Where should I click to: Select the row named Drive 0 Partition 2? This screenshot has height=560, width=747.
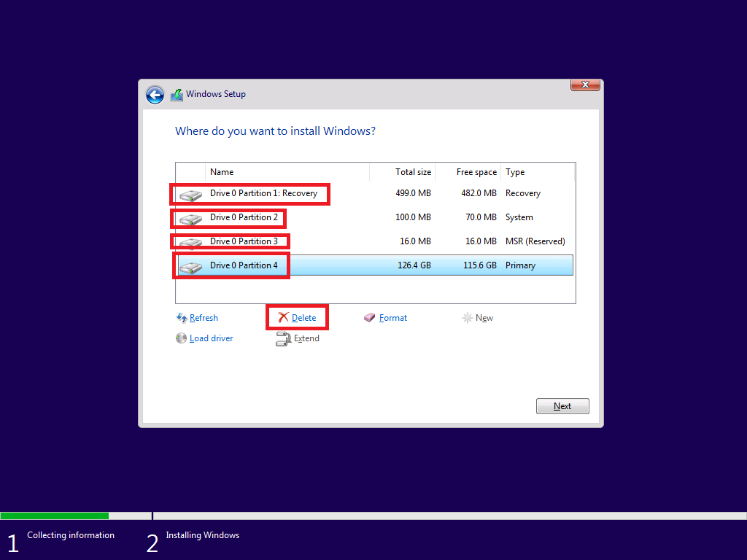[376, 217]
